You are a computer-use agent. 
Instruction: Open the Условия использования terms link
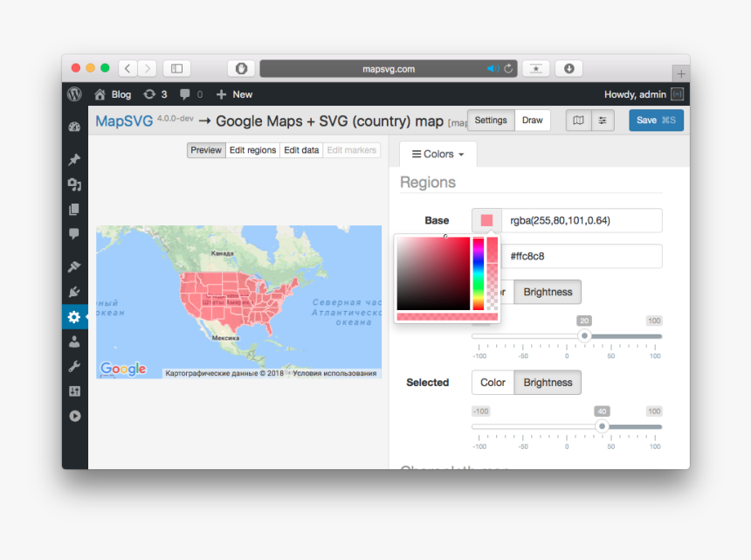(x=334, y=373)
